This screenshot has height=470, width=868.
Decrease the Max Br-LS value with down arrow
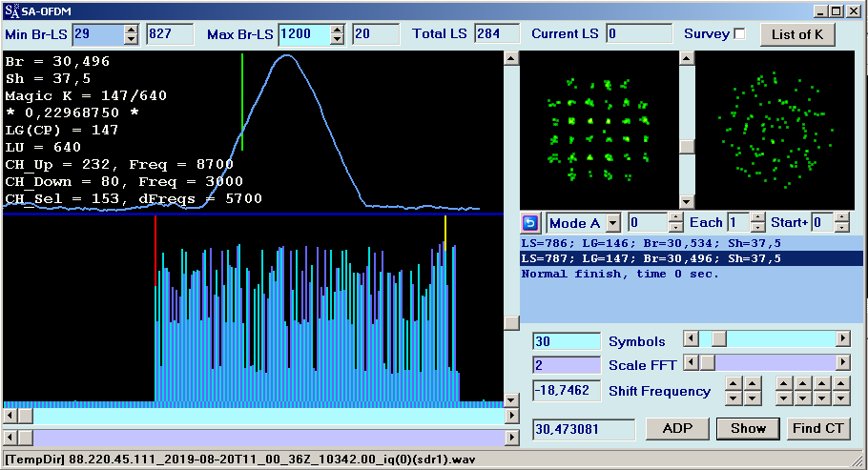pos(337,39)
